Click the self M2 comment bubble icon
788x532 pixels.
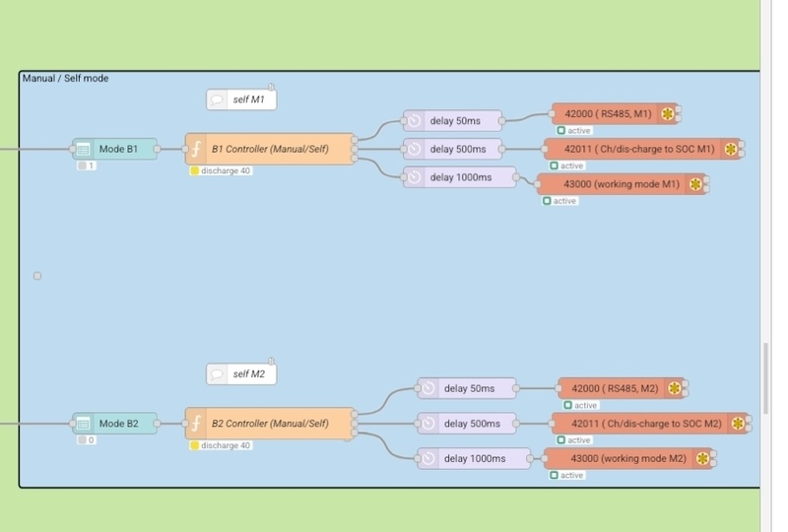point(217,374)
